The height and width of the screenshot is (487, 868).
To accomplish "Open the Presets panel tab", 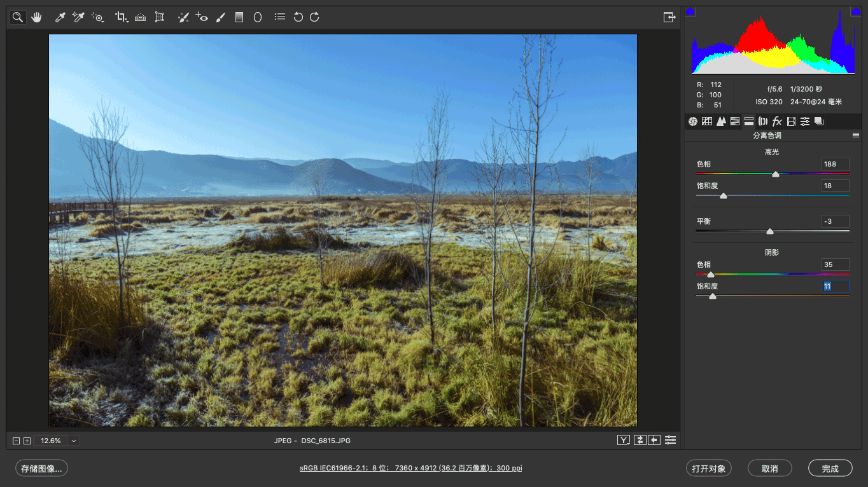I will point(805,121).
